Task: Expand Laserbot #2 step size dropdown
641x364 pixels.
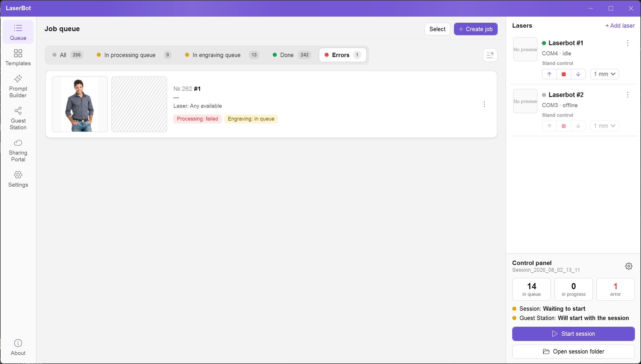Action: click(x=605, y=126)
